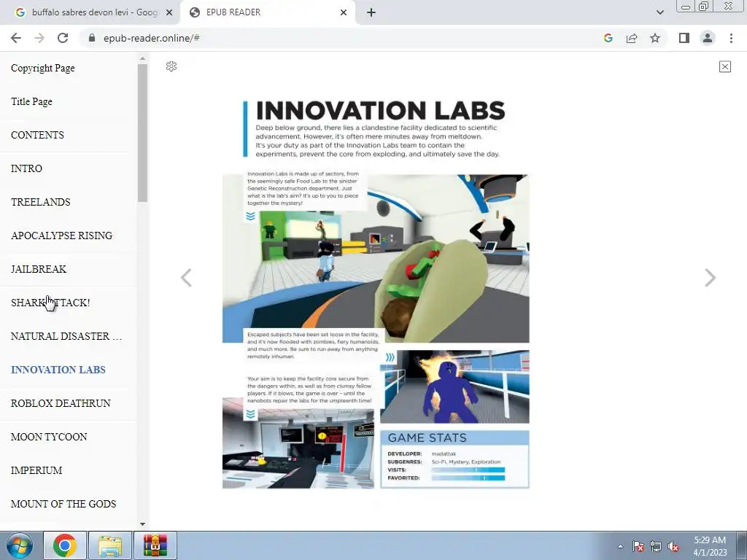Jump to CONTENTS in sidebar
The image size is (747, 560).
coord(37,135)
